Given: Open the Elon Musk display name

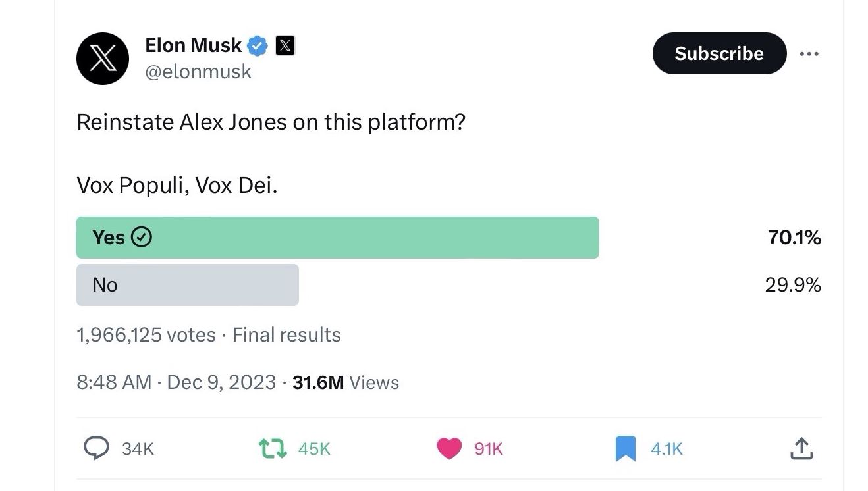Looking at the screenshot, I should coord(193,45).
